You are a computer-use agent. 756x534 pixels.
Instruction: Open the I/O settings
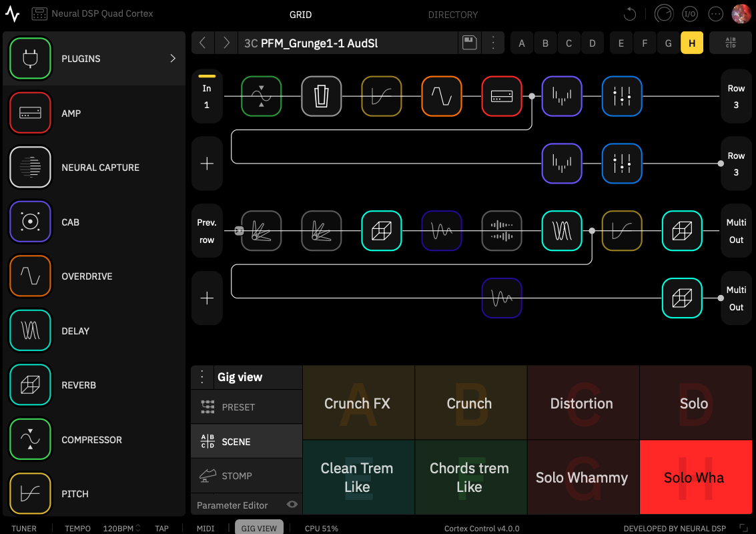[x=689, y=14]
